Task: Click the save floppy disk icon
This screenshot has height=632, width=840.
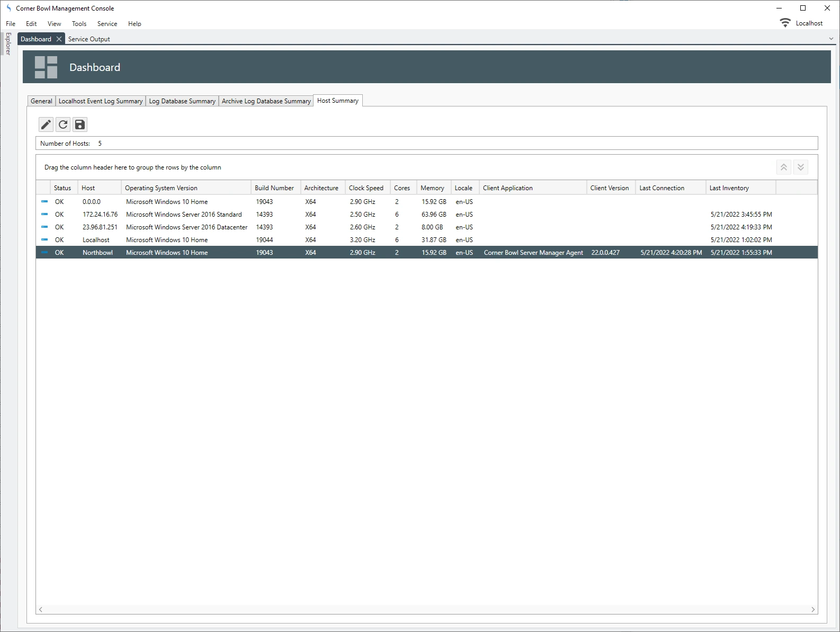Action: click(79, 124)
